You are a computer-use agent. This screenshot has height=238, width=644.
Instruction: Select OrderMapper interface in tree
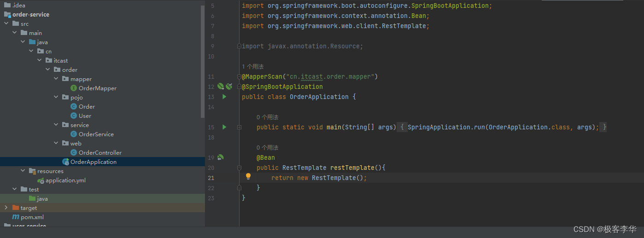[x=98, y=88]
